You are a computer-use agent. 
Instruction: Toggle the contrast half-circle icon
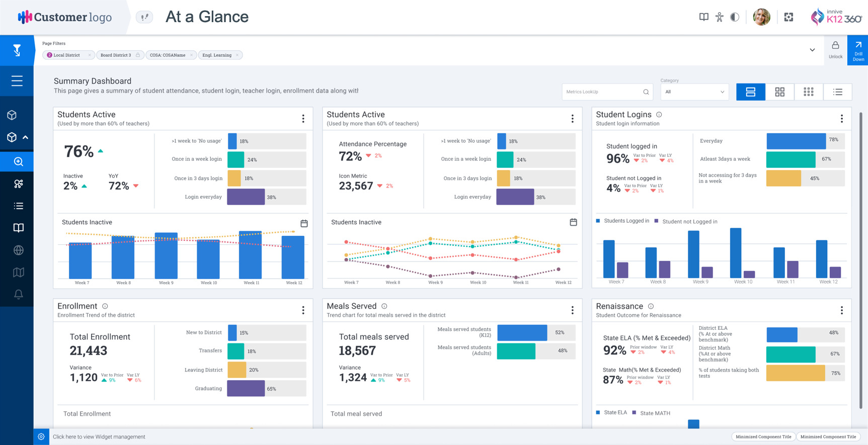(x=735, y=17)
